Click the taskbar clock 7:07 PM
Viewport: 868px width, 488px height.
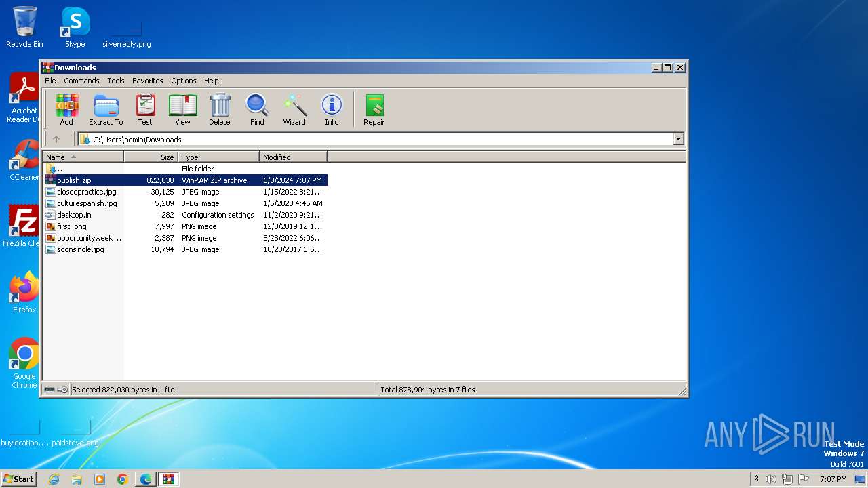833,479
